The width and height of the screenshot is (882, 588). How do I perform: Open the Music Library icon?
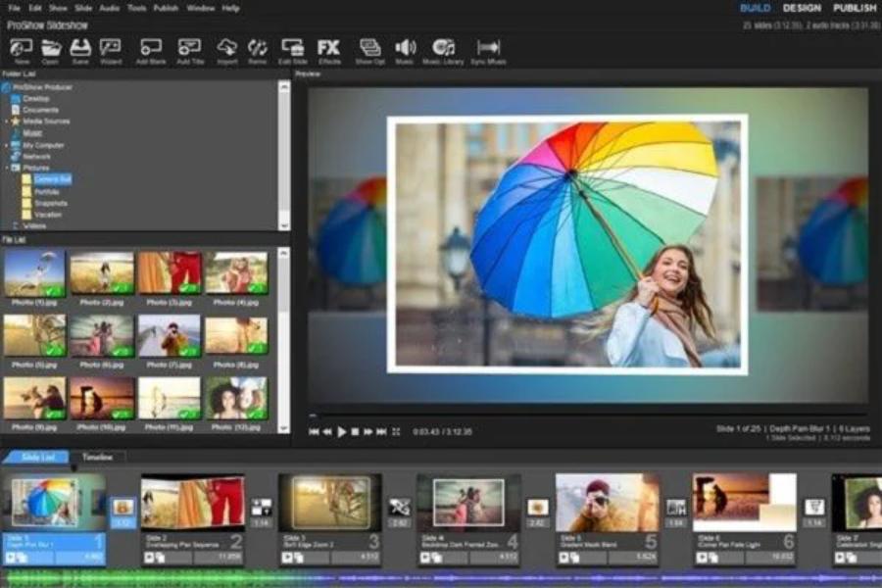443,48
